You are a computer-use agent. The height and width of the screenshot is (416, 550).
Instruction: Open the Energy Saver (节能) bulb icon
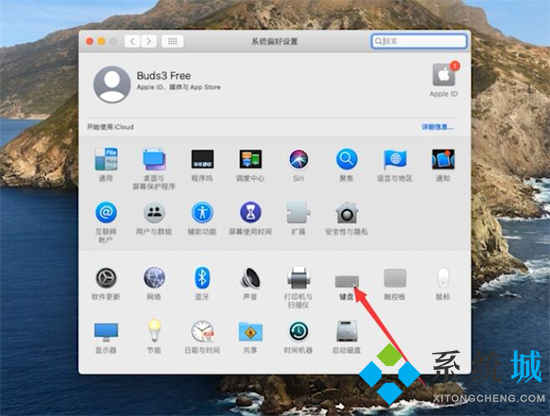[154, 330]
